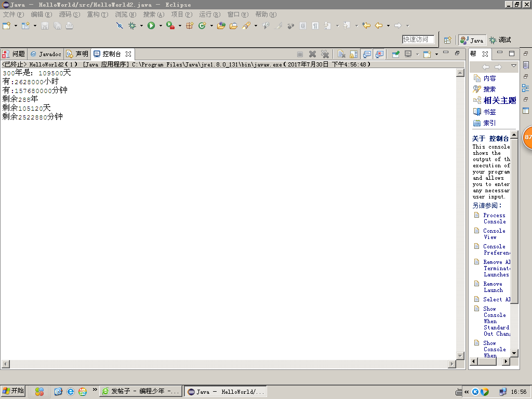Click the New file wizard icon
Viewport: 532px width, 399px height.
7,25
